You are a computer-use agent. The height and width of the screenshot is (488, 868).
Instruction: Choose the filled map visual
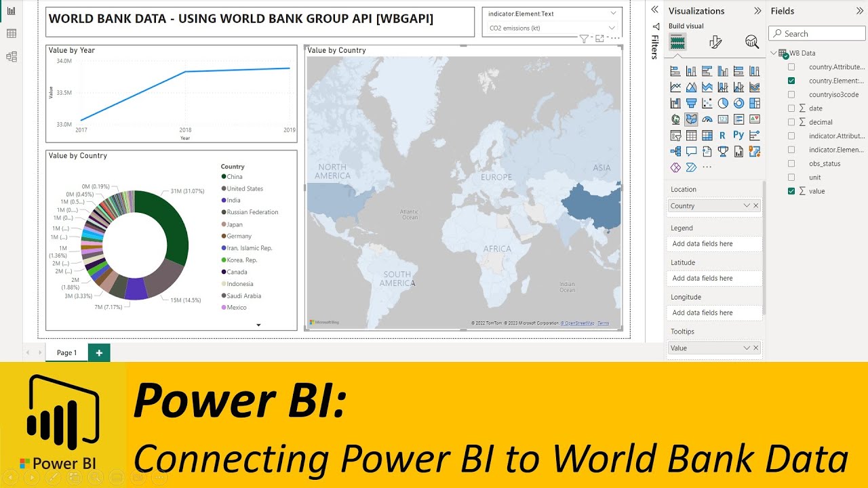click(691, 119)
